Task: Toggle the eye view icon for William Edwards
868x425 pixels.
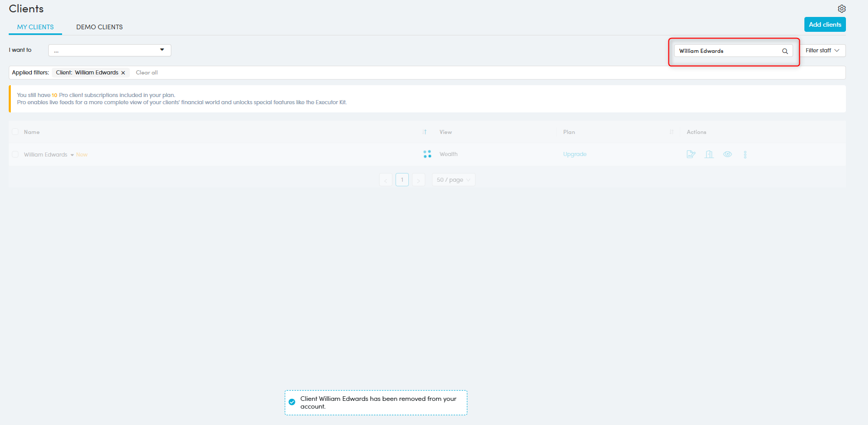Action: pos(727,154)
